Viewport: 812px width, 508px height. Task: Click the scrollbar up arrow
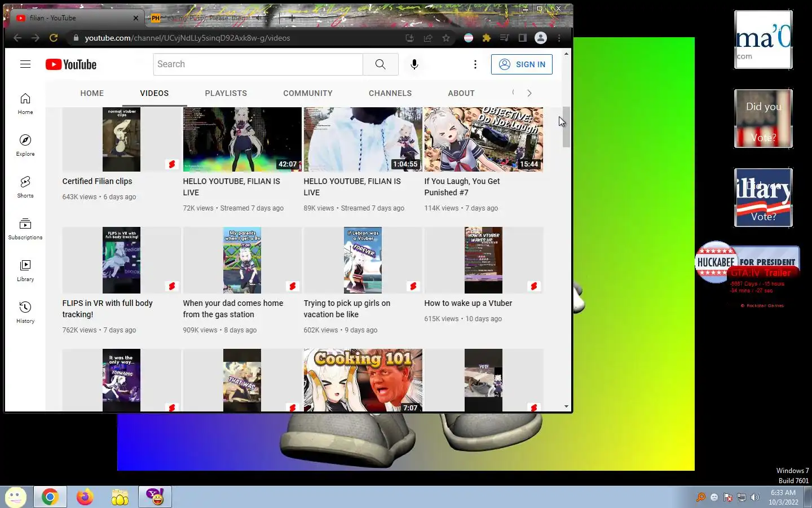[x=566, y=54]
